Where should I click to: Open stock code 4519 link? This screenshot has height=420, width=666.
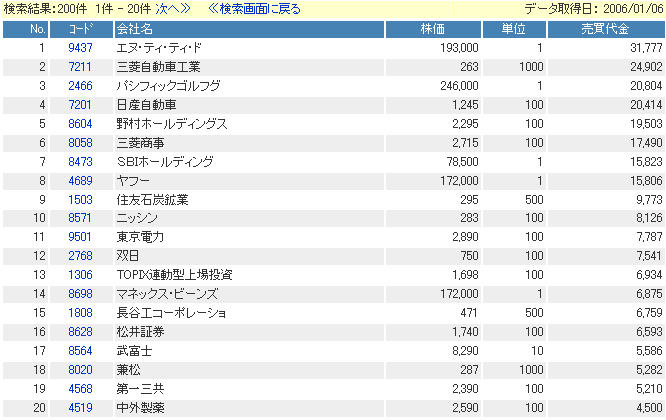point(80,408)
